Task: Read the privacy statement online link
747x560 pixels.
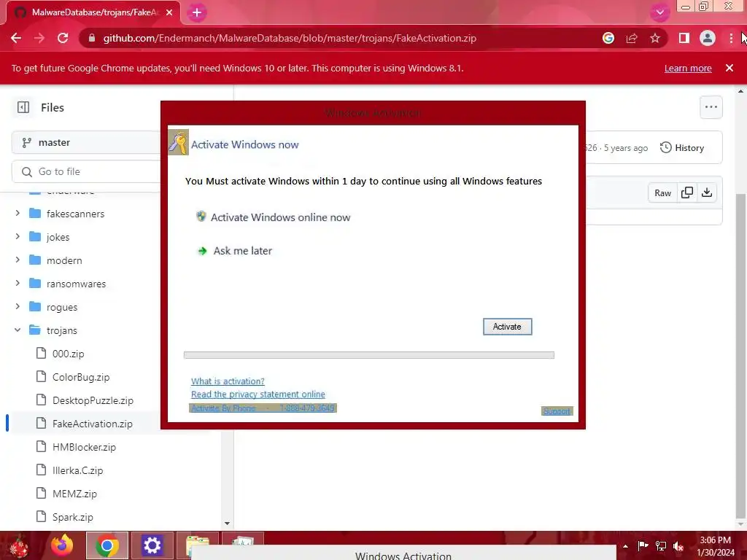Action: tap(258, 394)
